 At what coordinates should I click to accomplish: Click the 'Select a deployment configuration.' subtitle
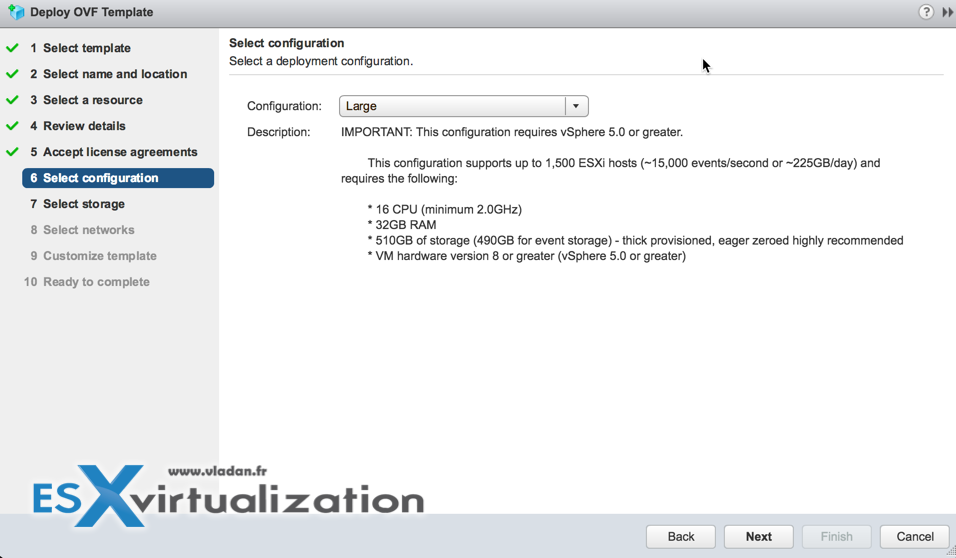point(321,62)
